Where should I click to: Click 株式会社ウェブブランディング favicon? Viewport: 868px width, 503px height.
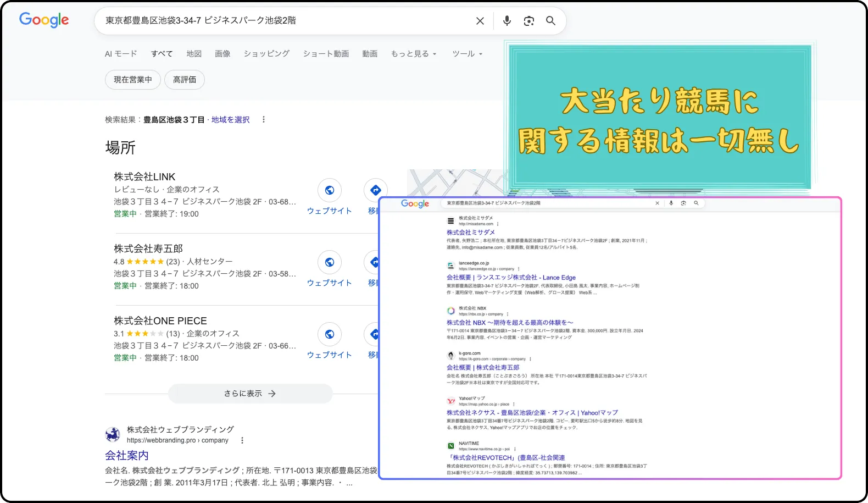coord(113,434)
